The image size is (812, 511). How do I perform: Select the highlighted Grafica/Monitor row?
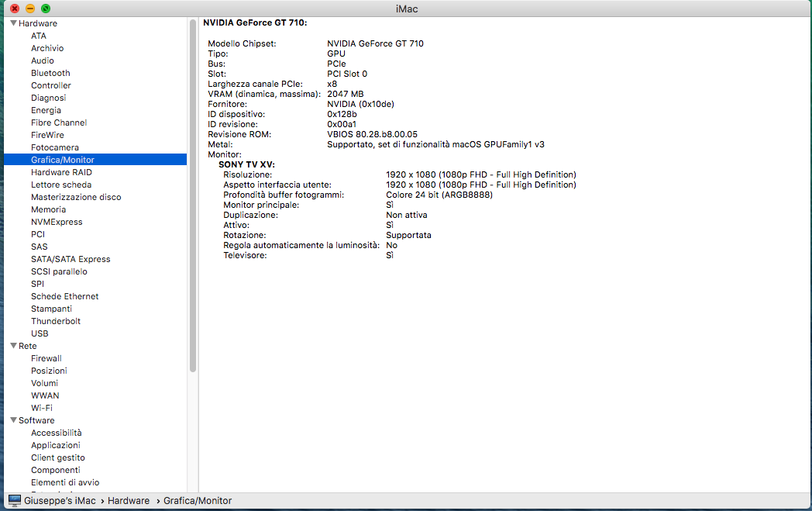95,160
